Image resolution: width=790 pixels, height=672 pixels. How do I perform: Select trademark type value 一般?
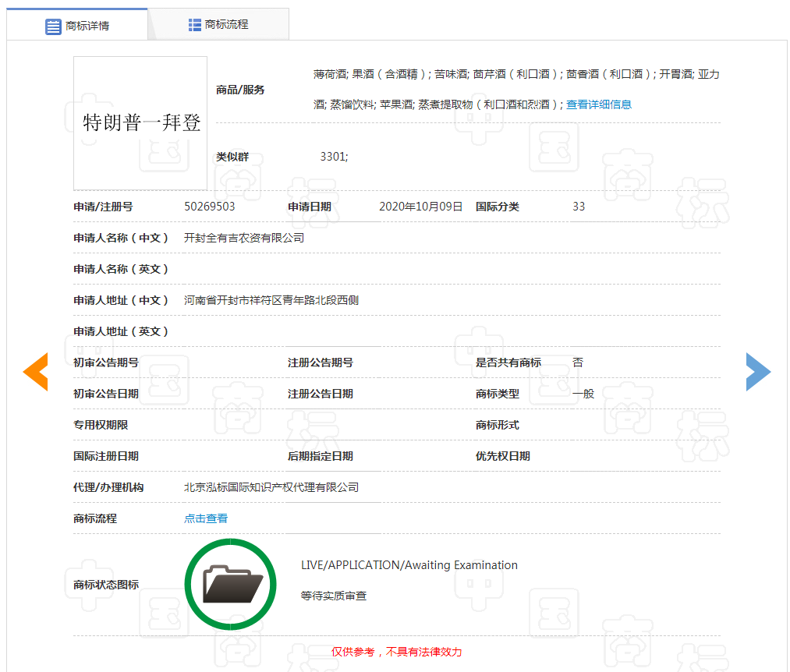(583, 394)
